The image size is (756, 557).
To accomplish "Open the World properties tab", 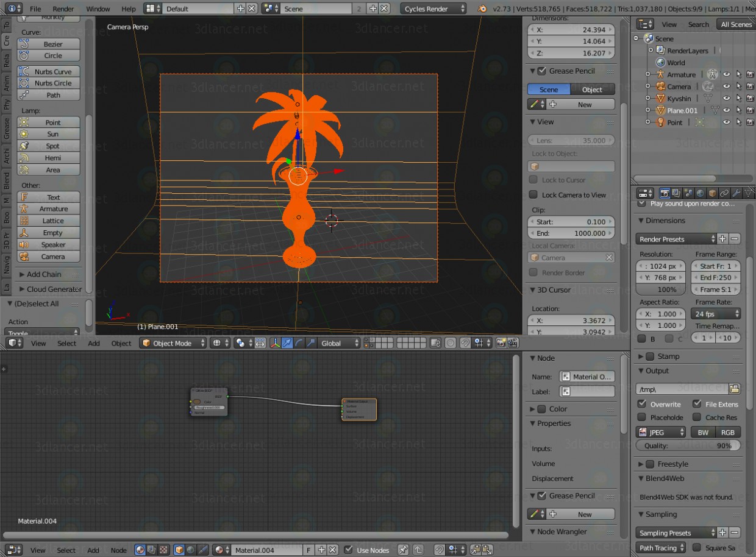I will 701,193.
